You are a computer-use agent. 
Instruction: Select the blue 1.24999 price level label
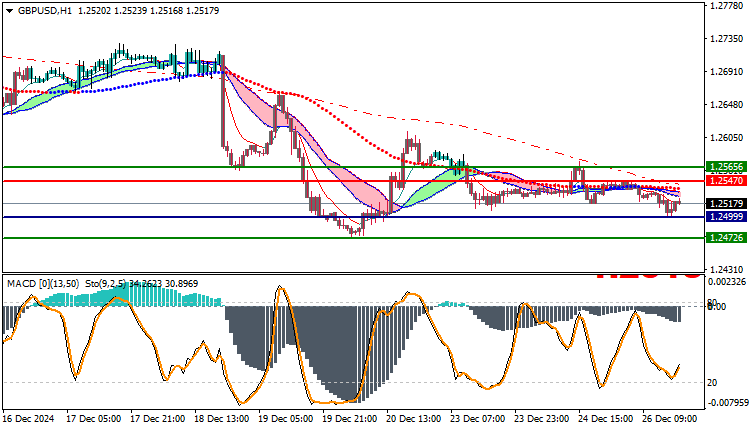(727, 217)
